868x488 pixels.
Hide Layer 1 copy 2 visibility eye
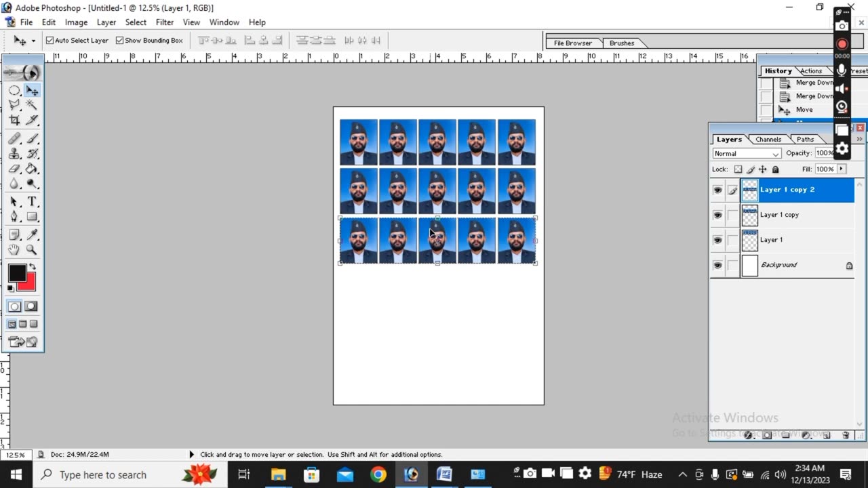pyautogui.click(x=717, y=190)
